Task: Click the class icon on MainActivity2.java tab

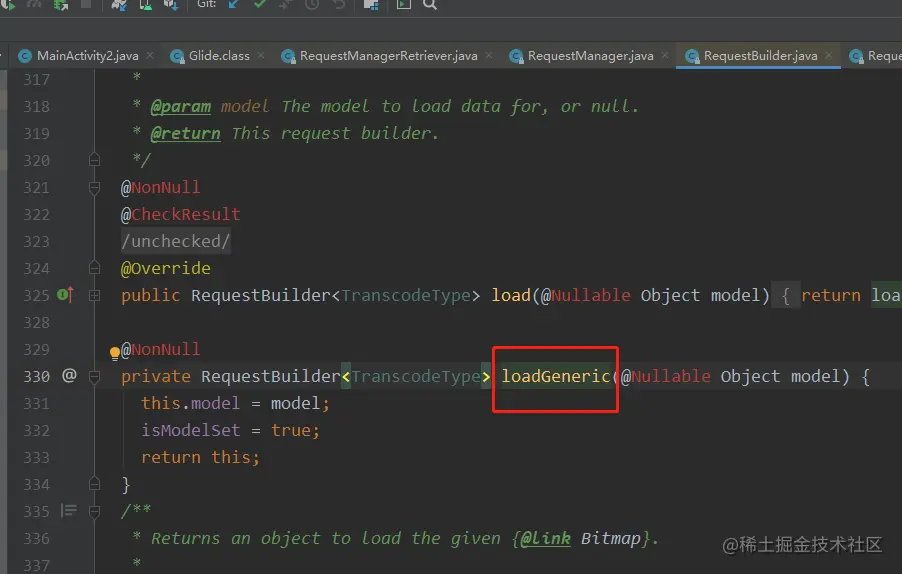Action: coord(25,56)
